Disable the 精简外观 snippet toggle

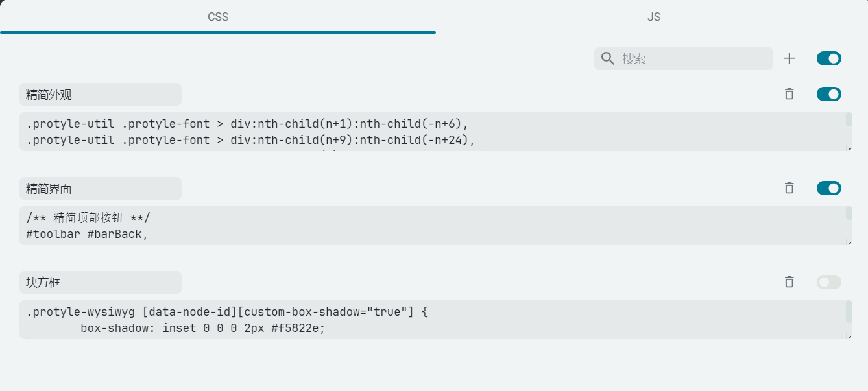(828, 94)
